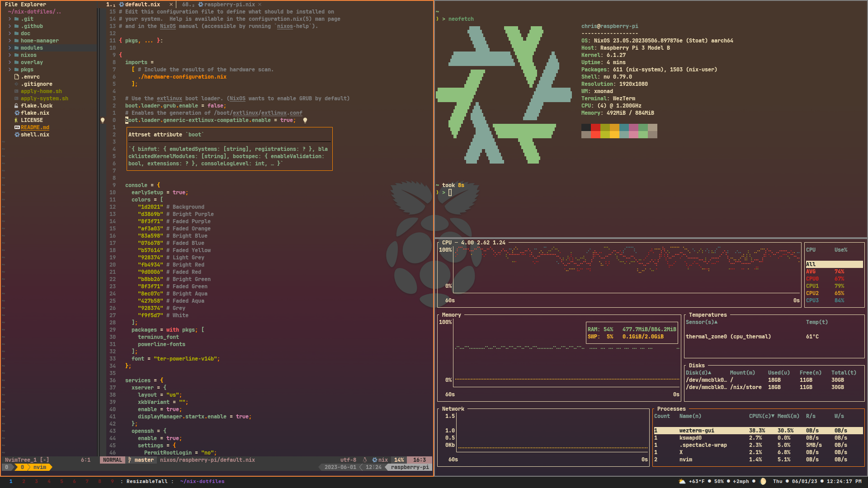
Task: Click the nix snowflake icon beside flake.nix
Action: coord(17,113)
